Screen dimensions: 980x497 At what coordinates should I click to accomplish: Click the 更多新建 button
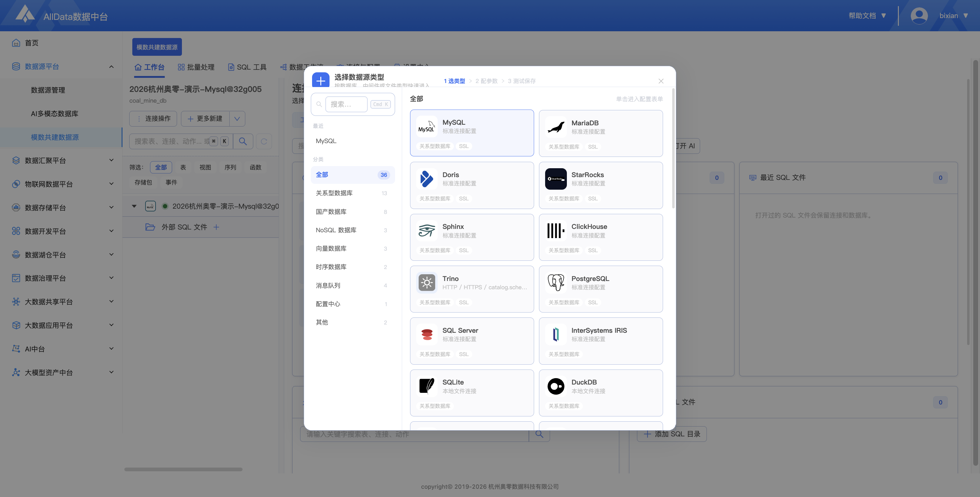pyautogui.click(x=205, y=119)
